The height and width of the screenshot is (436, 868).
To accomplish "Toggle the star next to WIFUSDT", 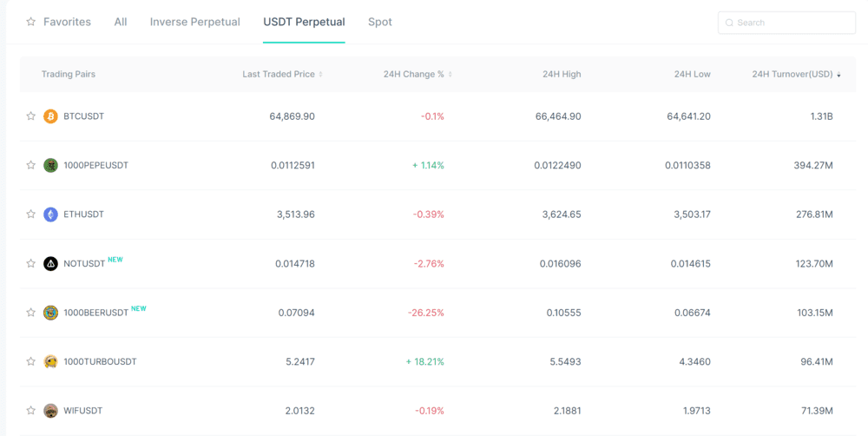I will point(31,410).
